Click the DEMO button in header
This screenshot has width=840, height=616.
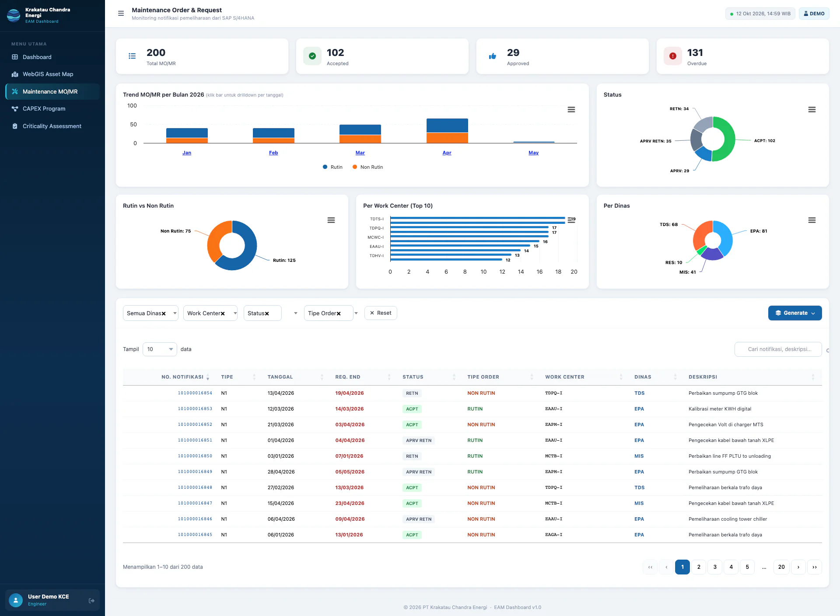click(814, 14)
